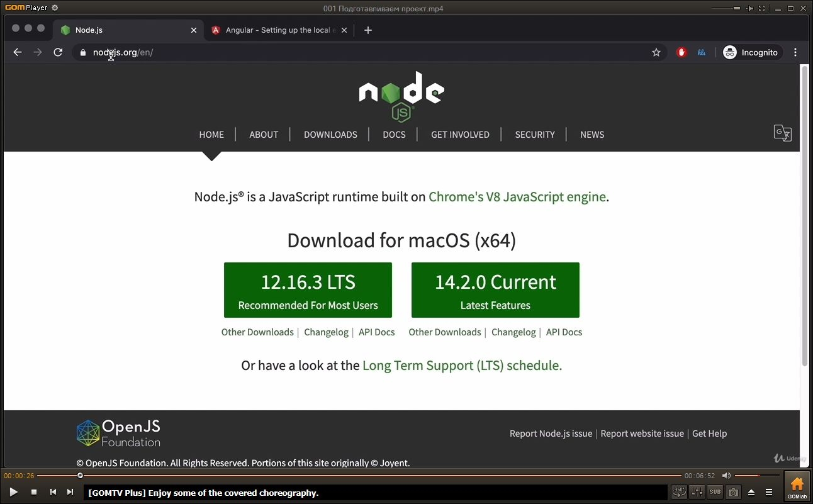Capture a screenshot with the camera icon
Screen dimensions: 813x504
(733, 492)
